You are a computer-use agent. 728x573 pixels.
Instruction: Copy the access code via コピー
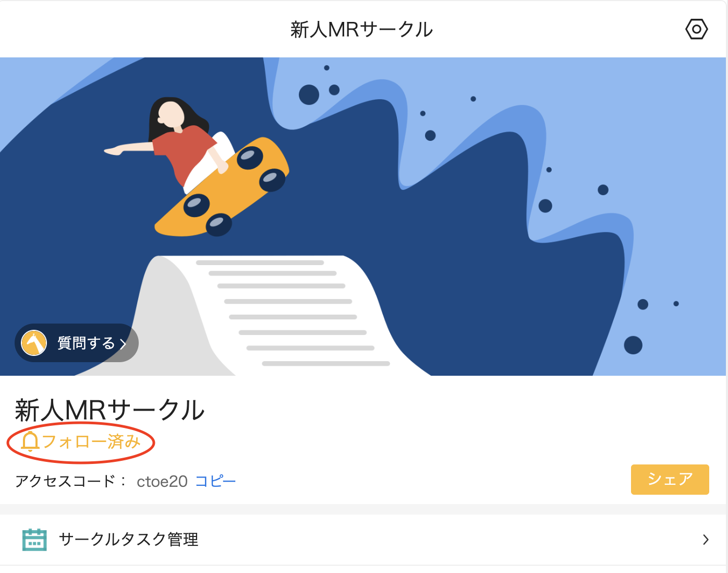215,481
